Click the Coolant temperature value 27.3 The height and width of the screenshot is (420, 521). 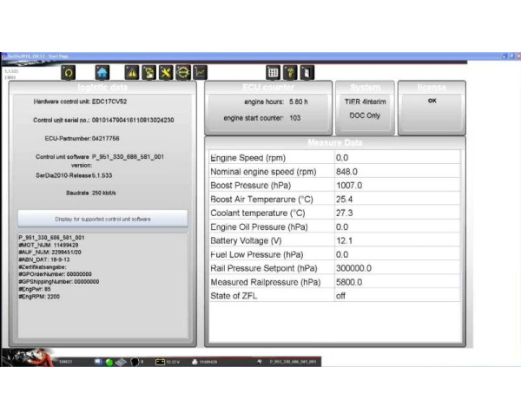pos(347,213)
